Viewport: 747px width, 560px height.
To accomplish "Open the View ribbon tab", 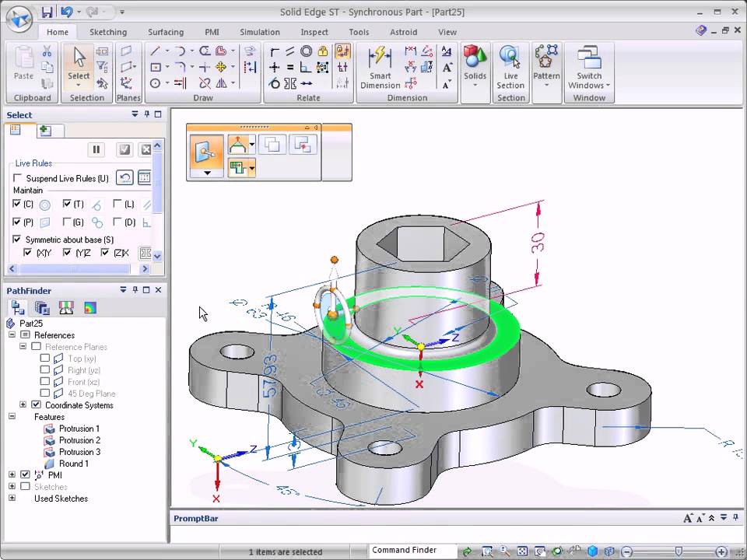I will pos(447,32).
